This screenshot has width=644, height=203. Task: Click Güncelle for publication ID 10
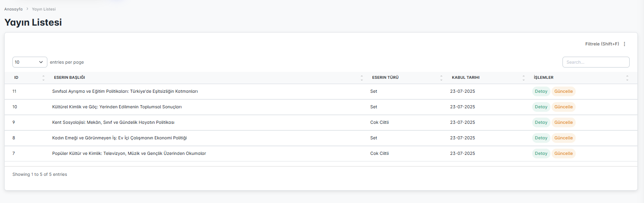[563, 107]
